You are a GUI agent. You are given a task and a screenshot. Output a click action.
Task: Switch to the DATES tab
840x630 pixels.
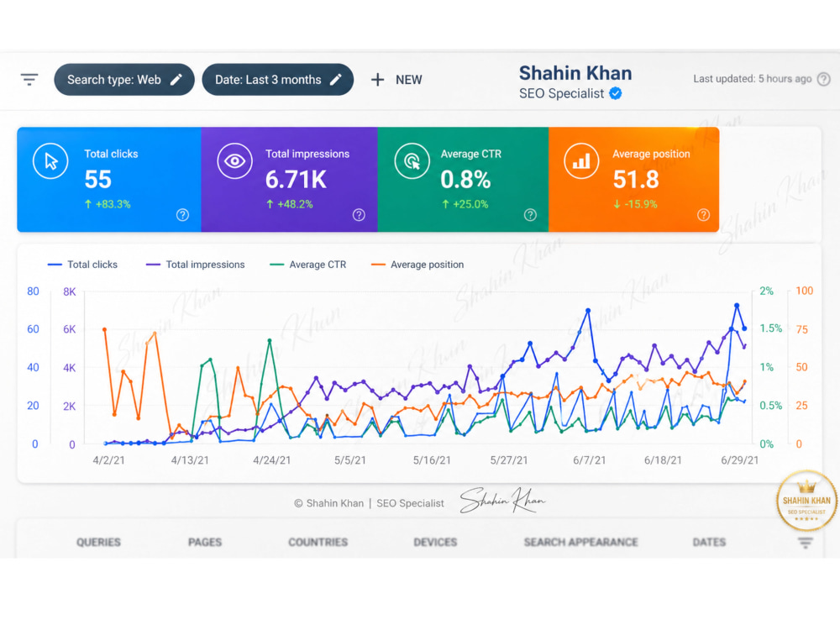[709, 542]
